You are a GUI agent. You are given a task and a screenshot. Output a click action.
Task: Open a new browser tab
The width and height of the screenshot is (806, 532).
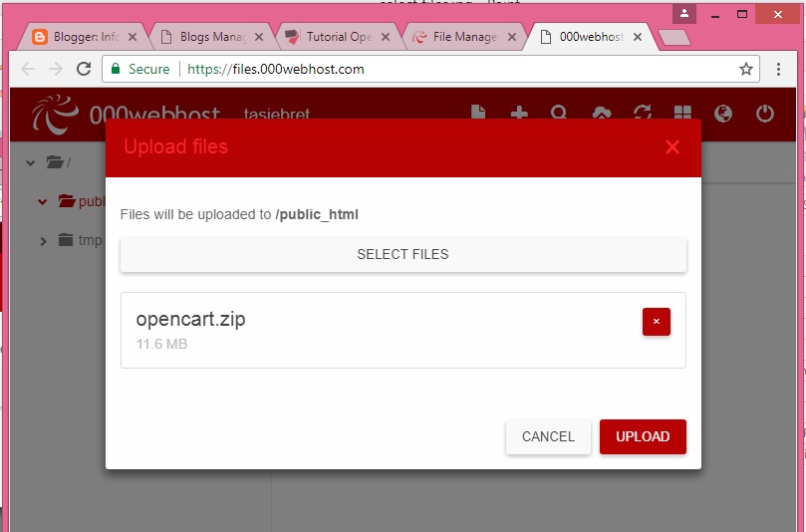pos(673,38)
